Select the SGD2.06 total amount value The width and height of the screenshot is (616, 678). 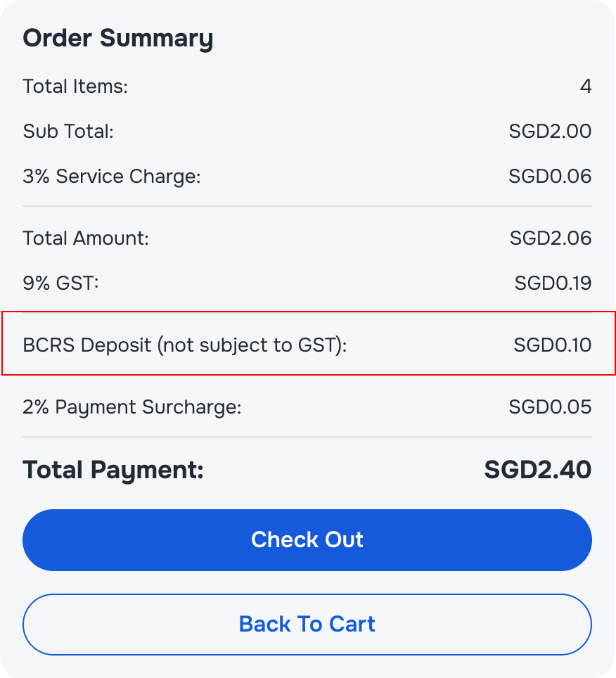click(551, 238)
